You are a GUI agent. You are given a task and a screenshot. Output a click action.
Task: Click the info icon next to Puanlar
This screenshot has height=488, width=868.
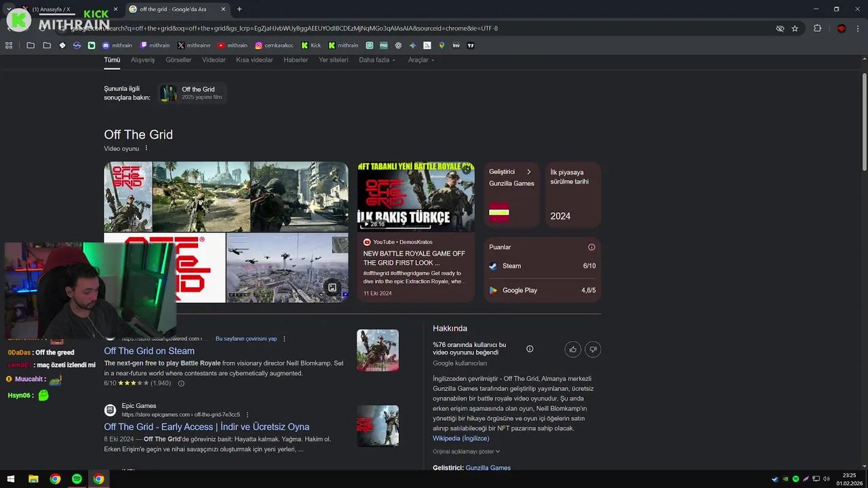591,247
